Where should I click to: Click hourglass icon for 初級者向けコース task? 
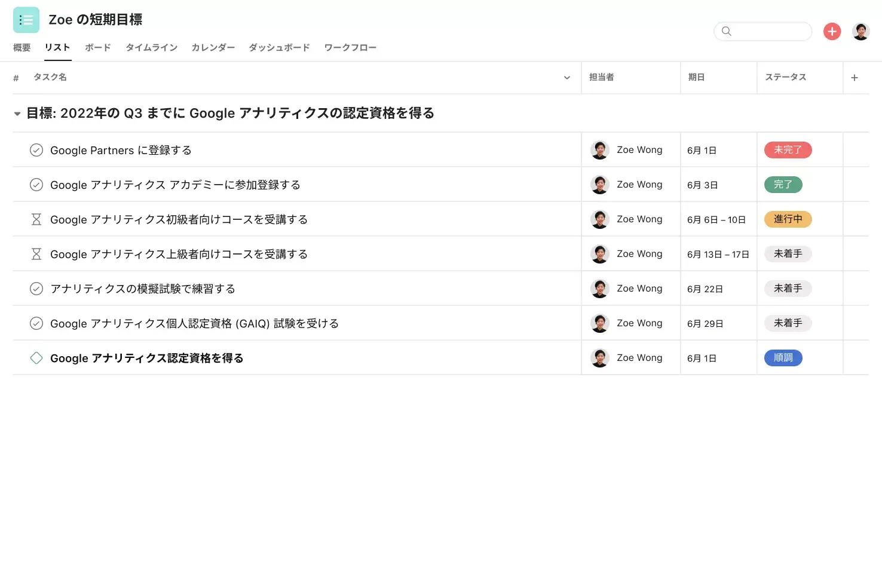36,219
